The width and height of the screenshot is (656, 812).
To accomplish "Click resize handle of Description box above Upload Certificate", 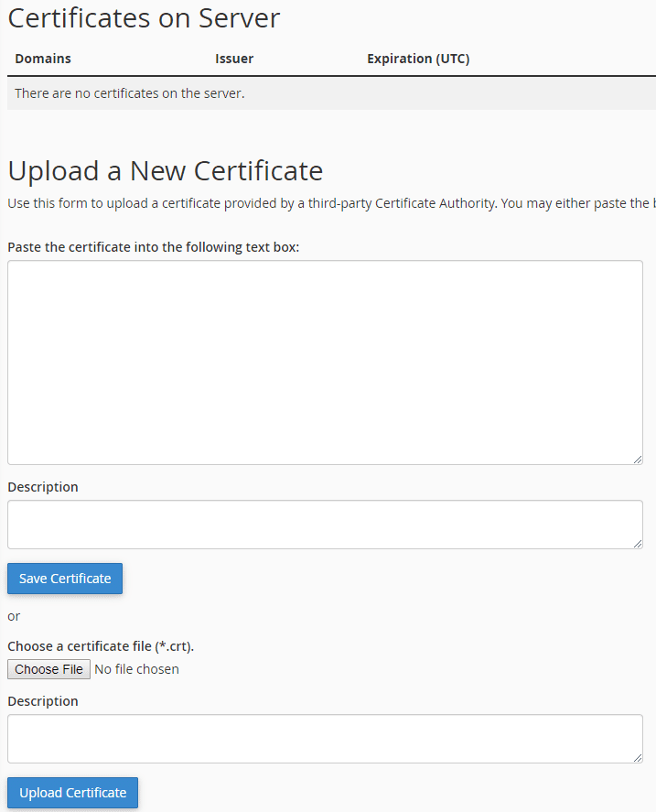I will (x=638, y=758).
